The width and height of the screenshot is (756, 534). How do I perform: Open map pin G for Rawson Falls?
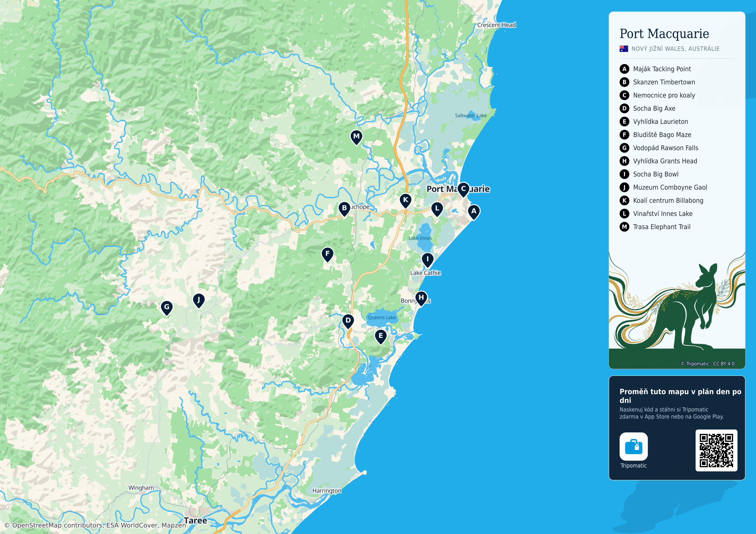[167, 308]
